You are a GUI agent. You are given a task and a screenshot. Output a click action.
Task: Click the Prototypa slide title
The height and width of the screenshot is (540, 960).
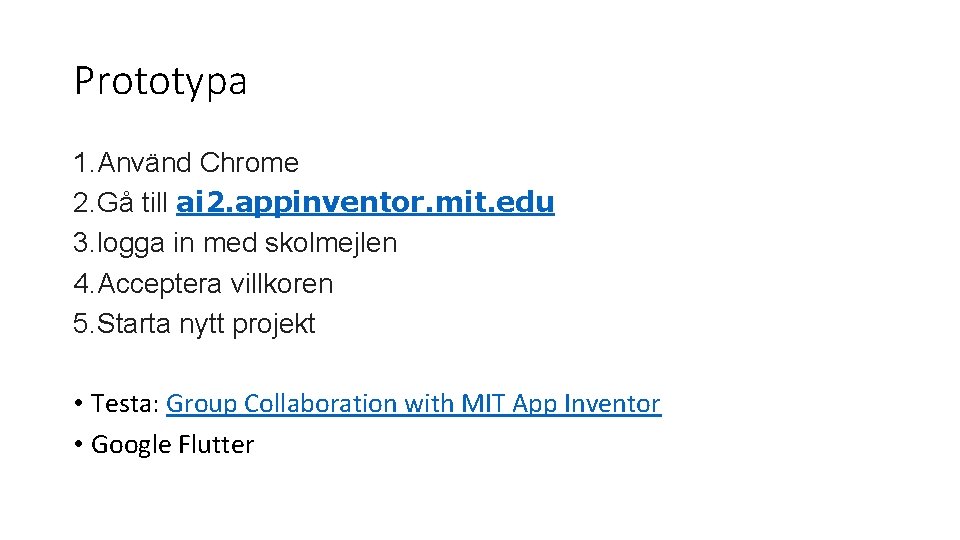point(160,81)
